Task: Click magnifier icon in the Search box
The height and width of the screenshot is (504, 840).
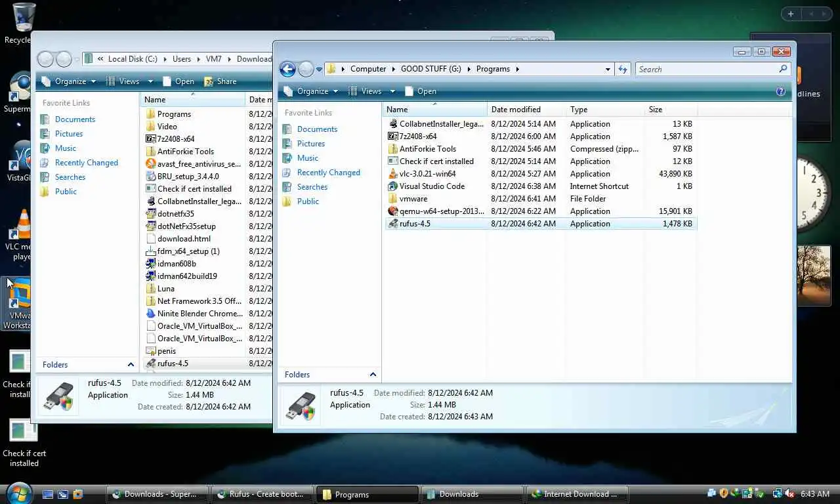Action: (x=782, y=69)
